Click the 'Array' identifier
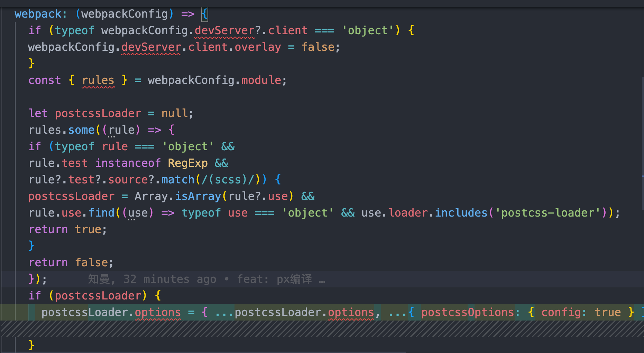Viewport: 644px width, 353px height. pos(151,196)
